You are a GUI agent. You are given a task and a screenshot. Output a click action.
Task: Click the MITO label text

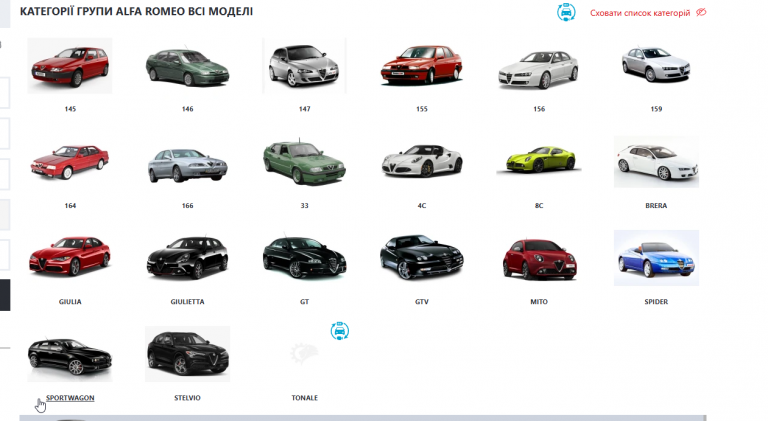pos(539,302)
